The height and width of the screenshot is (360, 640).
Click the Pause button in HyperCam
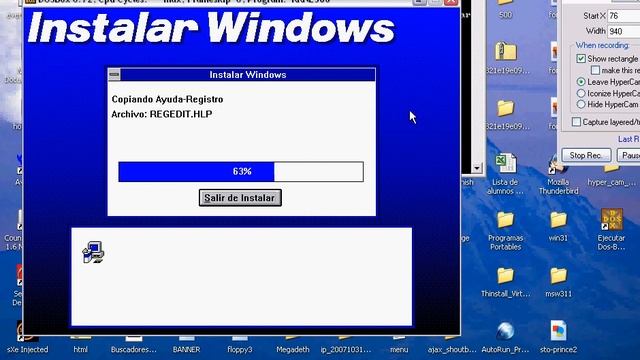point(629,155)
